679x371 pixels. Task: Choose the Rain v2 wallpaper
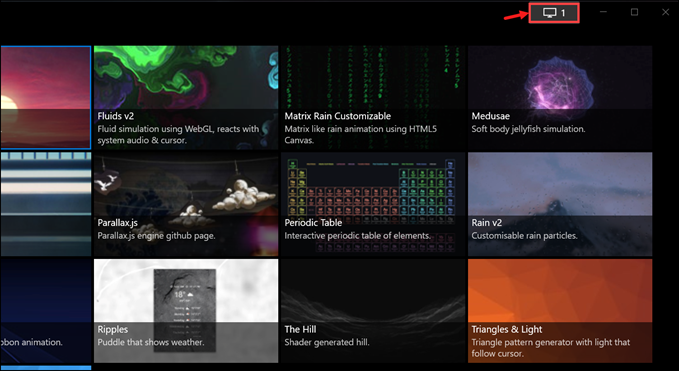pyautogui.click(x=560, y=204)
